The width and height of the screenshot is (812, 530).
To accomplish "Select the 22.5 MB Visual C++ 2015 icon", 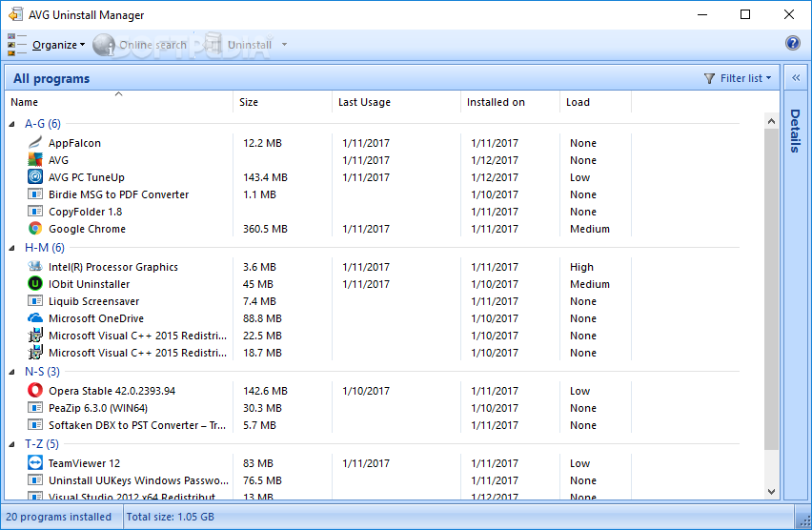I will click(34, 336).
